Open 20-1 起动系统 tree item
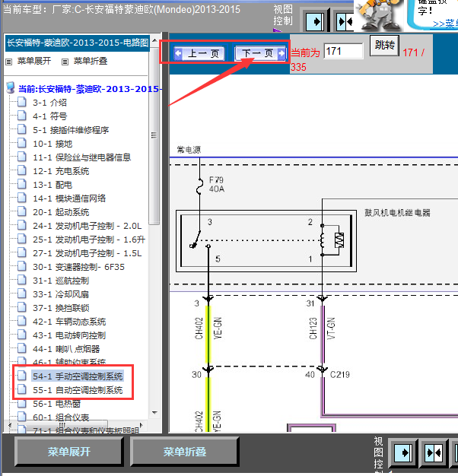Image resolution: width=458 pixels, height=476 pixels. click(x=61, y=212)
